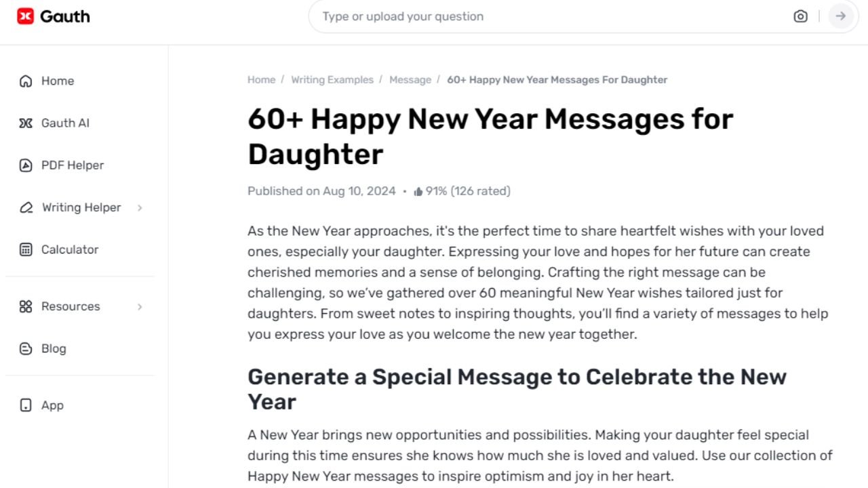Open the PDF Helper tool icon
Screen dimensions: 868x488
(x=25, y=165)
